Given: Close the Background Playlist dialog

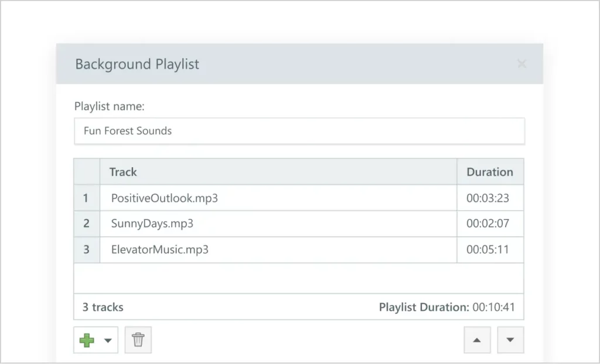Looking at the screenshot, I should (521, 64).
